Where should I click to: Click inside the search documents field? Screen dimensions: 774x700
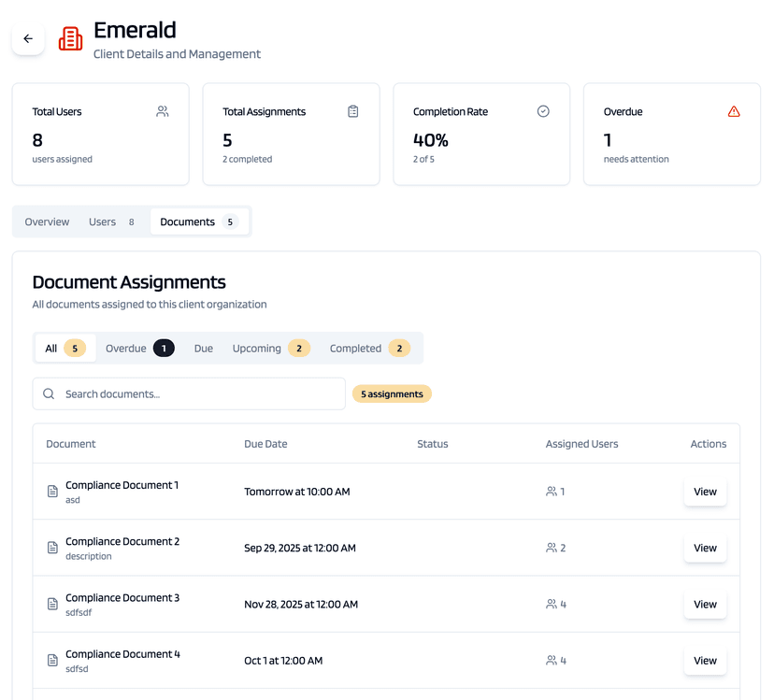187,393
